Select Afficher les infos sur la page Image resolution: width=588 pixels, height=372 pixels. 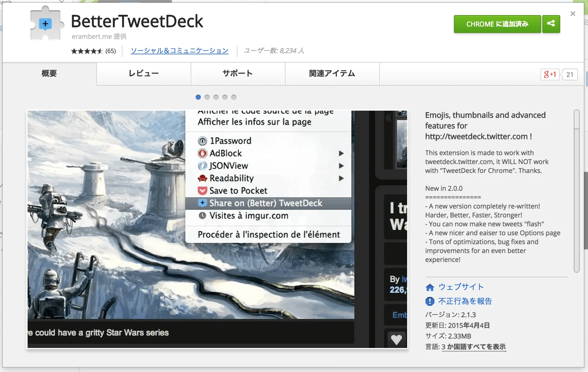click(x=254, y=122)
